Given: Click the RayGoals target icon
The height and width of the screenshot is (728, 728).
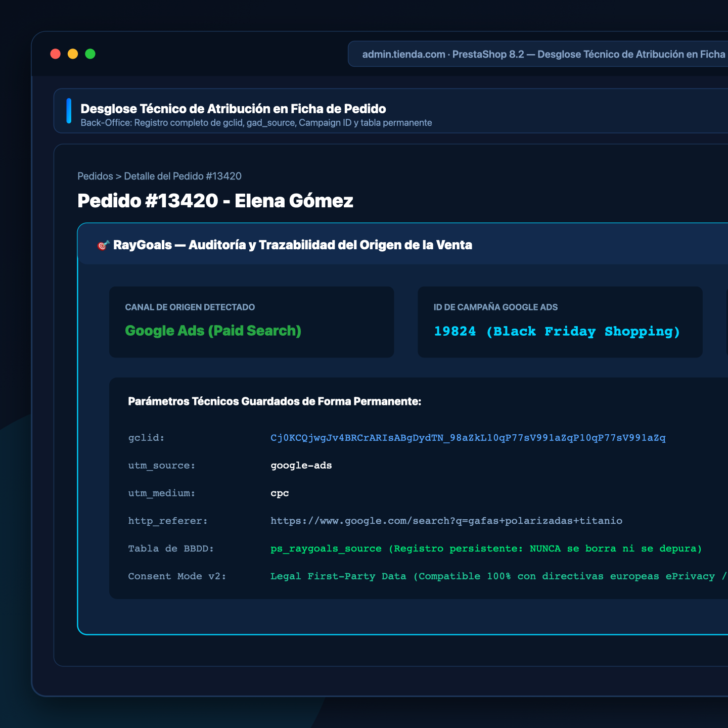Looking at the screenshot, I should tap(103, 245).
